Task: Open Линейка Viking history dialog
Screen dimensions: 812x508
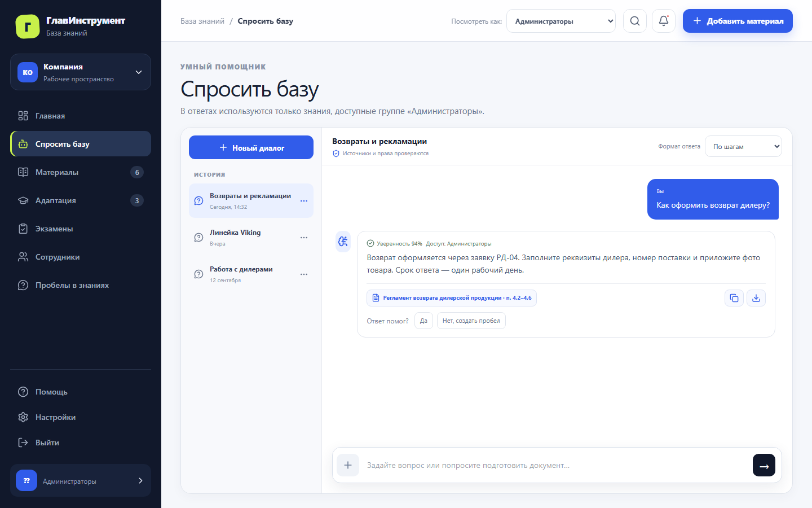Action: [251, 238]
